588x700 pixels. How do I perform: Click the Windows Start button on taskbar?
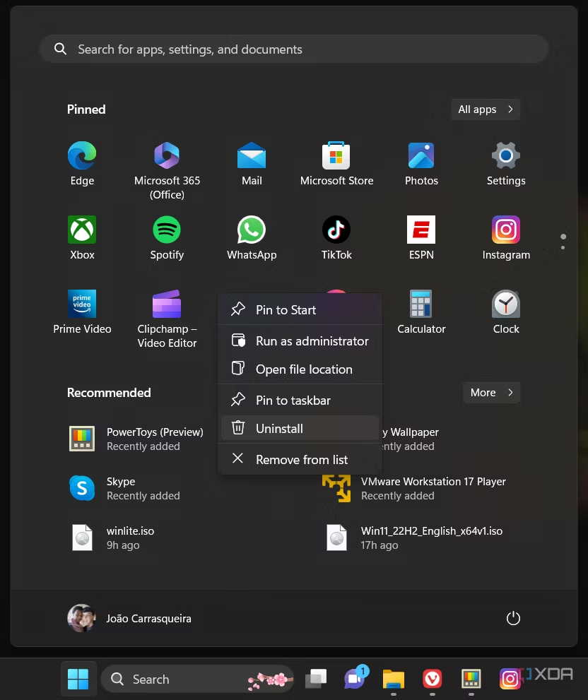click(78, 679)
